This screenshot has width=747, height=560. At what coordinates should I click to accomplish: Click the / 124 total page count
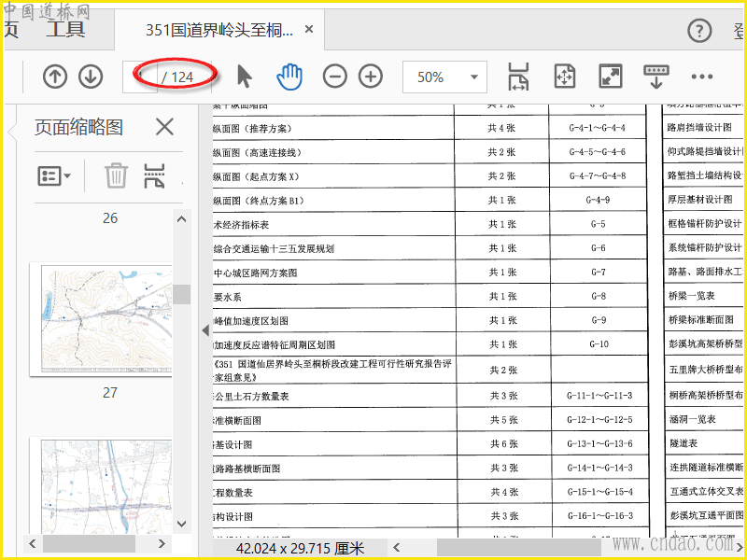pos(177,77)
